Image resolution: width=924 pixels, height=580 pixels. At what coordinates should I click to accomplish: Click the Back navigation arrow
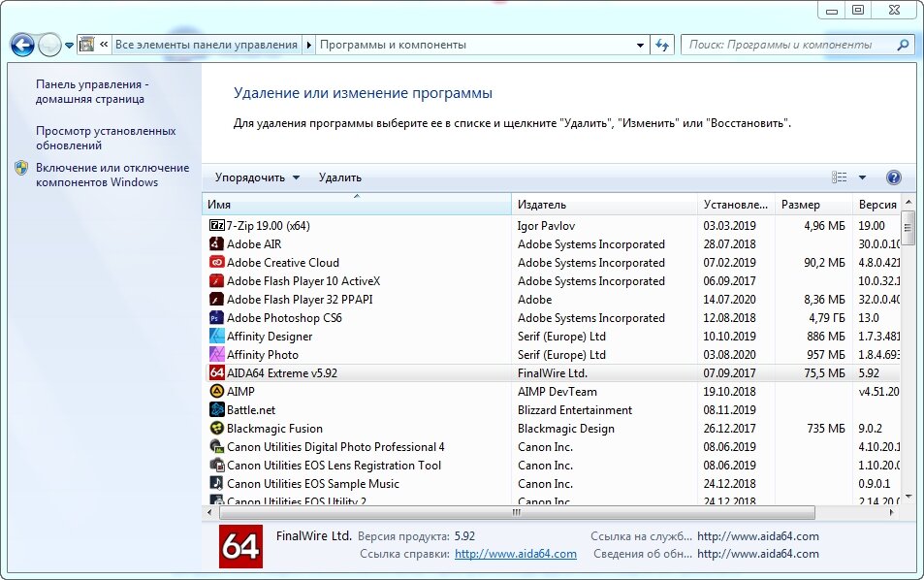click(x=22, y=45)
